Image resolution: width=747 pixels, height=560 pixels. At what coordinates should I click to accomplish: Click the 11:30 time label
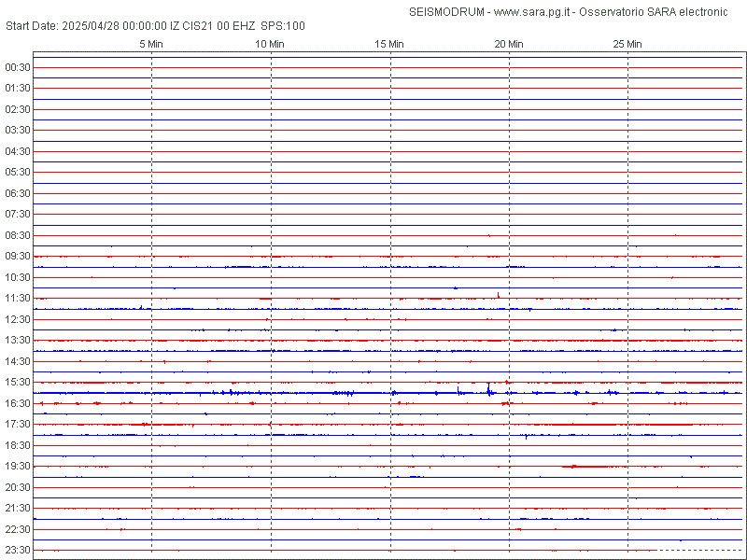18,298
